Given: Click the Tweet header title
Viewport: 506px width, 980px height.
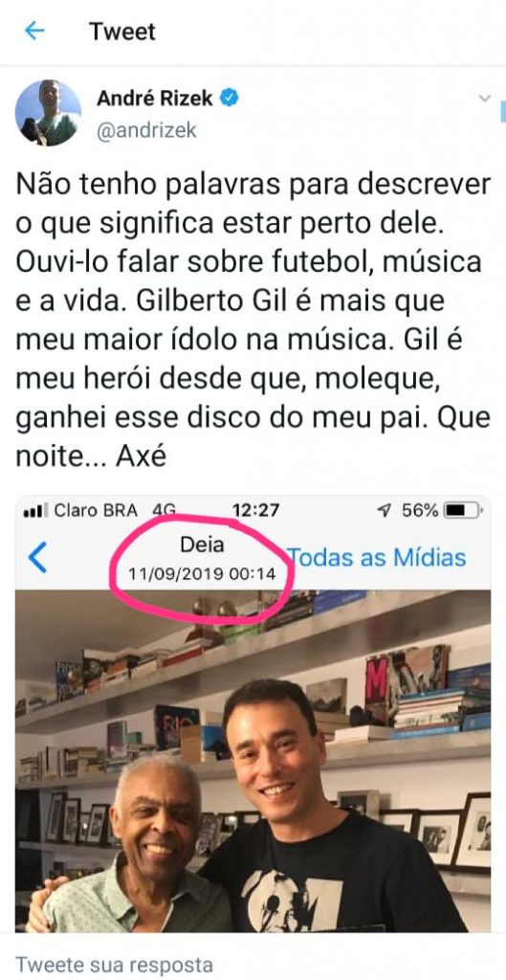Looking at the screenshot, I should [x=121, y=32].
